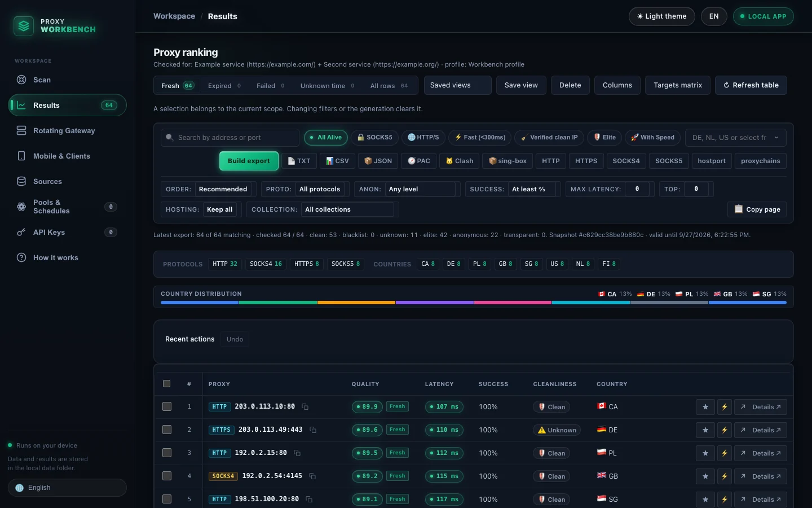Image resolution: width=812 pixels, height=508 pixels.
Task: Click lightning icon for SG row 5
Action: (x=725, y=500)
